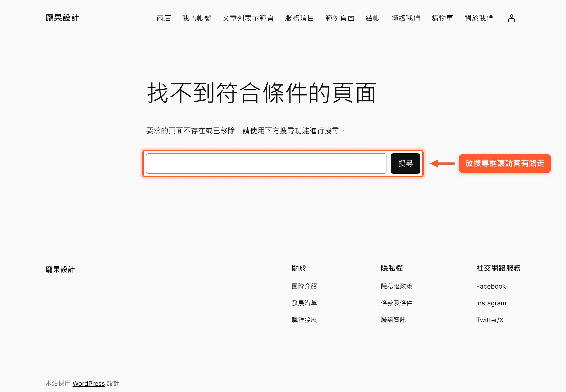The width and height of the screenshot is (566, 392).
Task: Click the 社交網路服務 footer heading
Action: [x=498, y=268]
